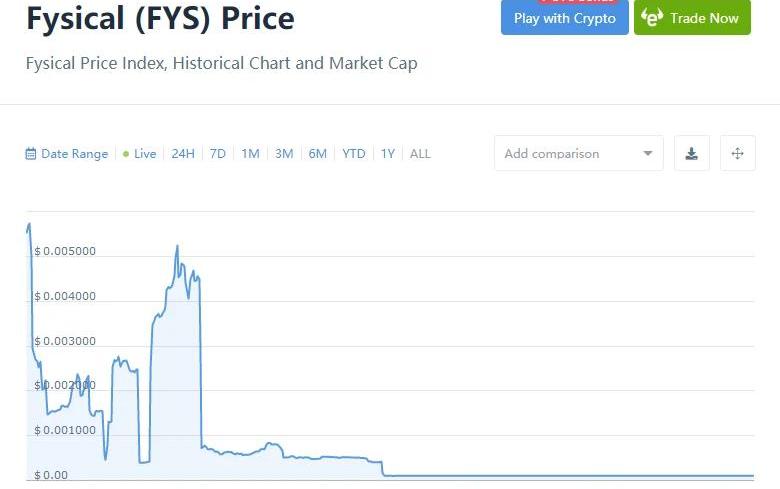Viewport: 780px width, 489px height.
Task: Click the Fysical (FYS) Price heading
Action: pyautogui.click(x=160, y=18)
